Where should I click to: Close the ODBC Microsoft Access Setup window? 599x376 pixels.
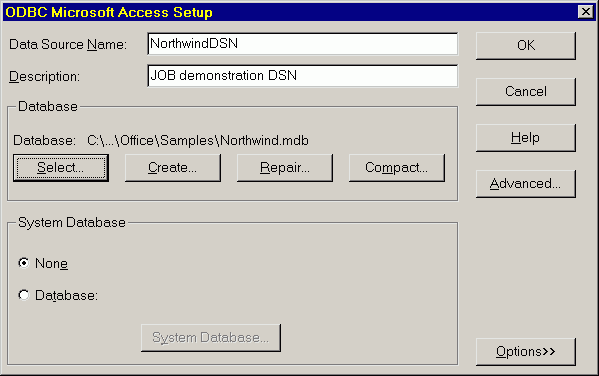586,12
